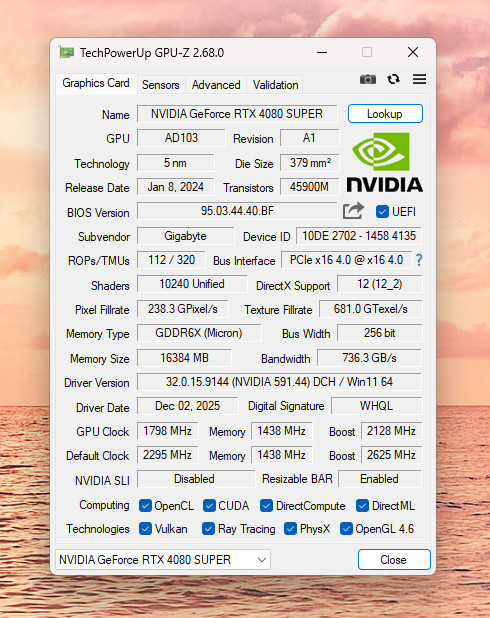Open the GPU selection dropdown at bottom

tap(163, 560)
